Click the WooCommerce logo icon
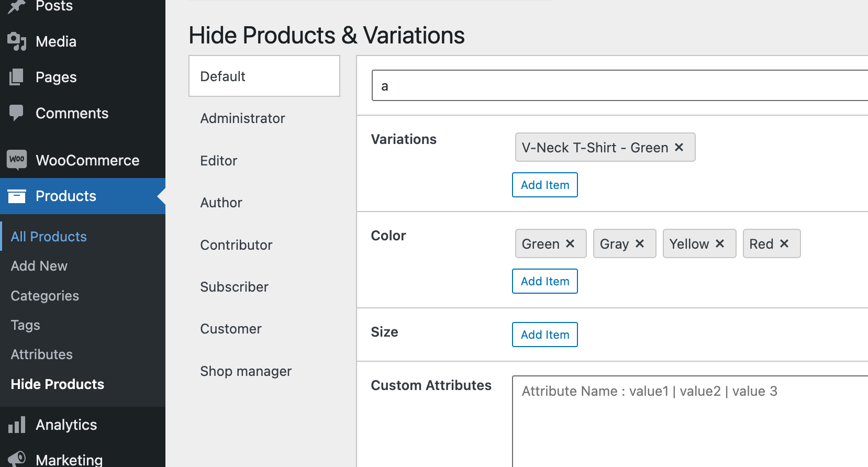The image size is (868, 467). [x=17, y=160]
